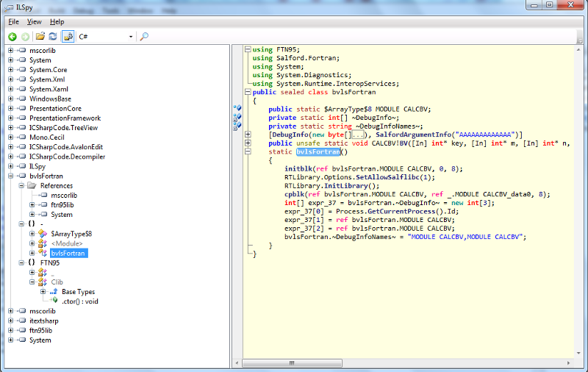Click the $ArrayType$8 struct icon

43,234
